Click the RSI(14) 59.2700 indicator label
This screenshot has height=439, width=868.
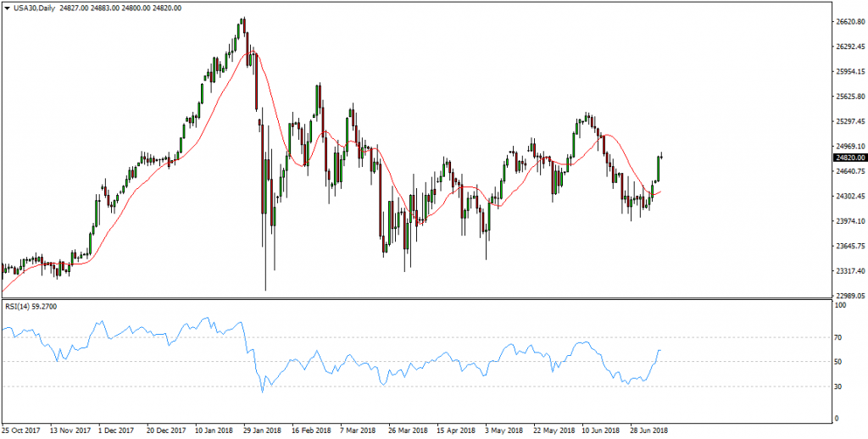pyautogui.click(x=31, y=305)
